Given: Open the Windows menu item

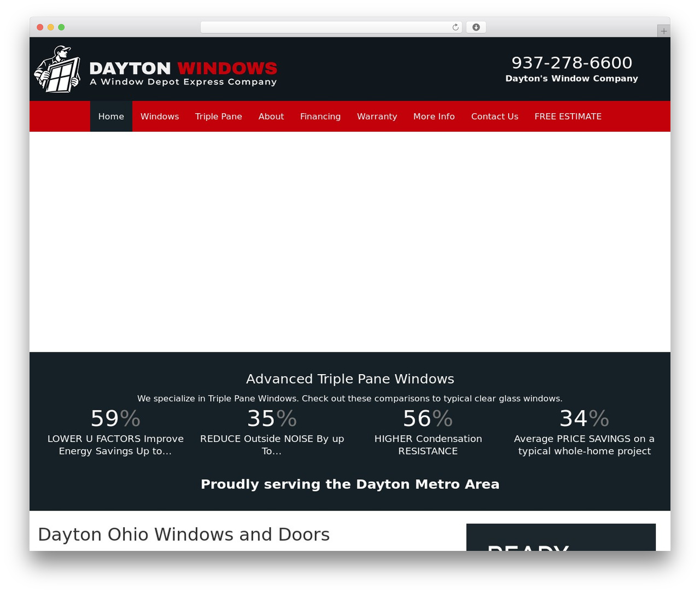Looking at the screenshot, I should coord(160,117).
